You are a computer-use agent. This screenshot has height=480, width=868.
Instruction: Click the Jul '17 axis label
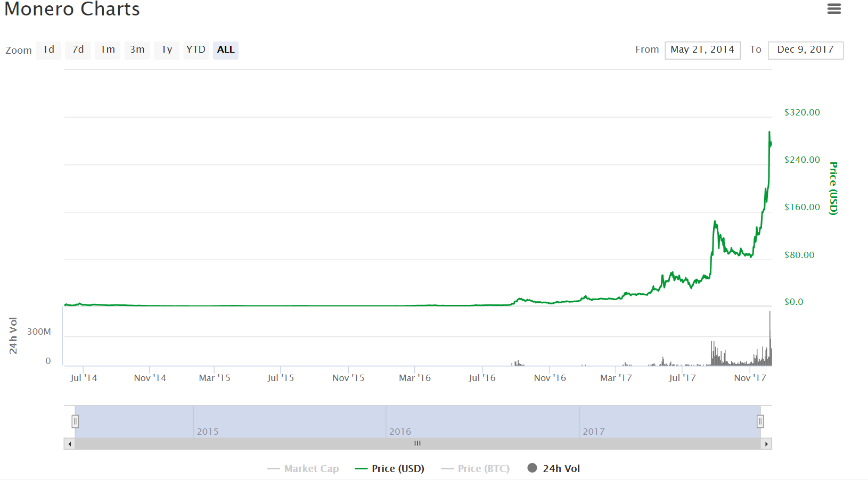click(x=682, y=378)
